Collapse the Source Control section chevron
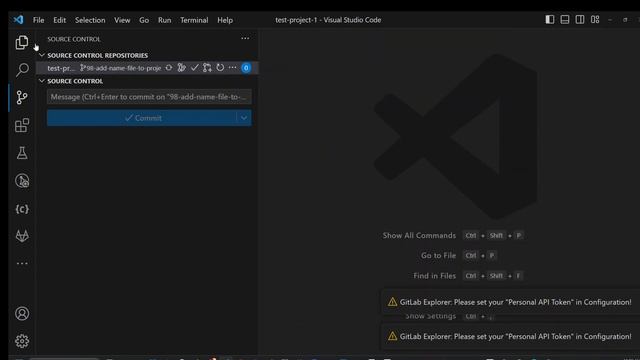Image resolution: width=640 pixels, height=360 pixels. pos(42,81)
